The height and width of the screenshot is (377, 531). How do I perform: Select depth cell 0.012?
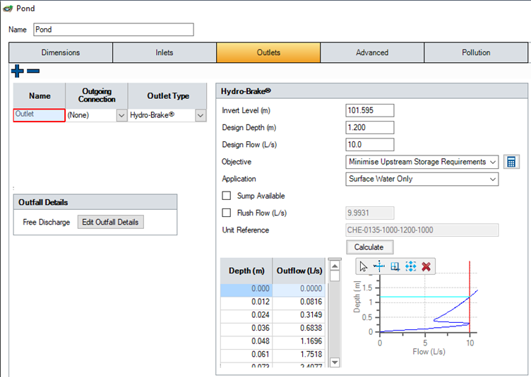pos(247,302)
